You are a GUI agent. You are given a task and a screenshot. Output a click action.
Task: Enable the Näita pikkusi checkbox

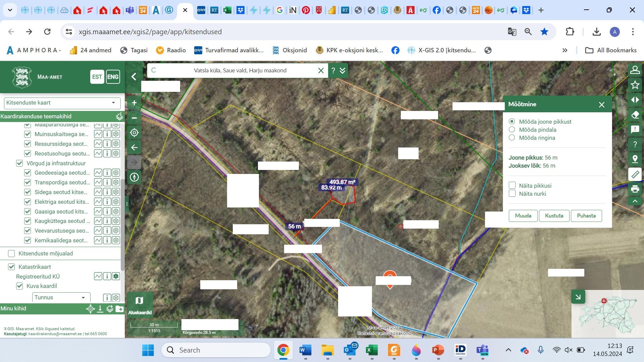[512, 185]
